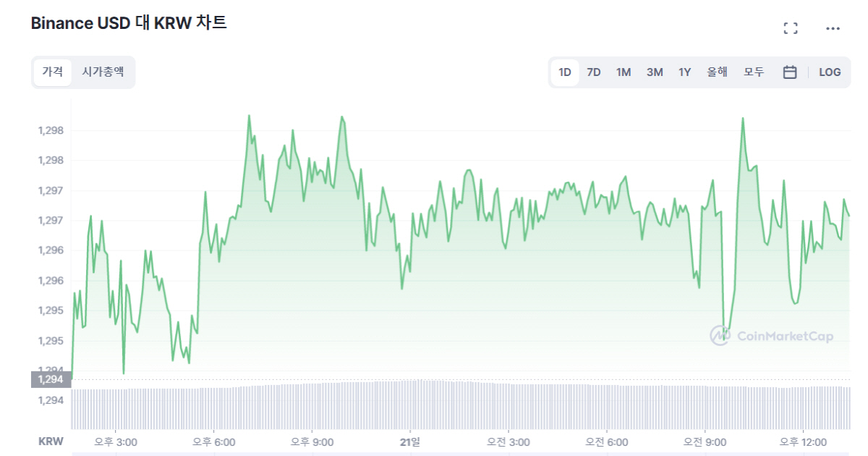The height and width of the screenshot is (456, 868).
Task: Open the calendar date-range picker icon
Action: [x=789, y=72]
